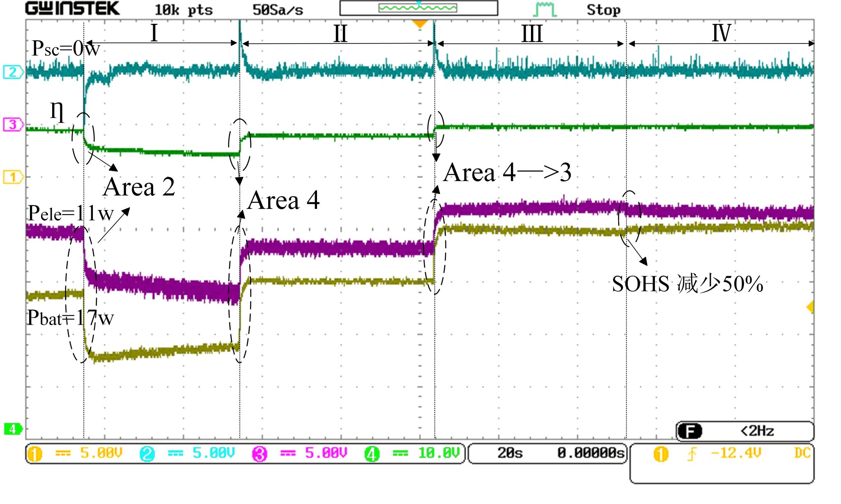
Task: Click the 0.00000s horizontal position readout
Action: [x=591, y=453]
